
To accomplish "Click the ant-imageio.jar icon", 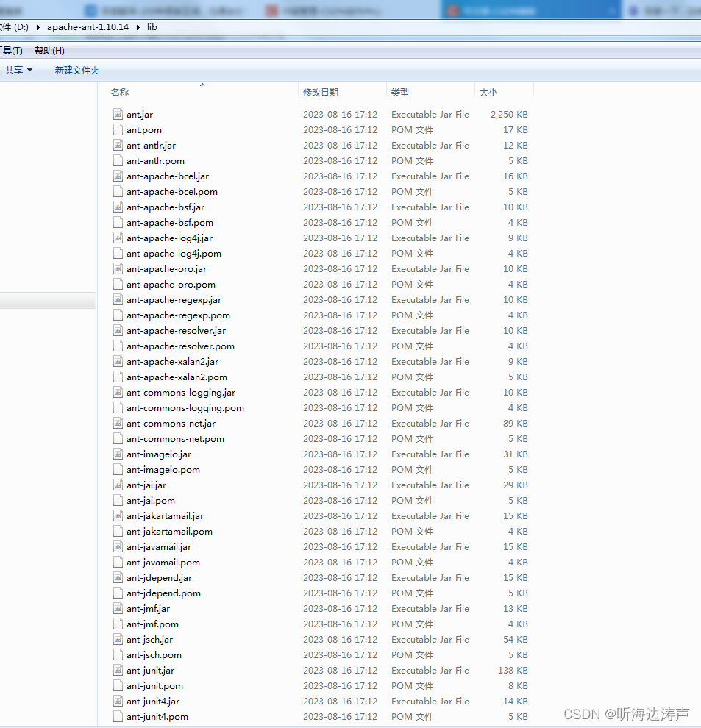I will (x=118, y=454).
